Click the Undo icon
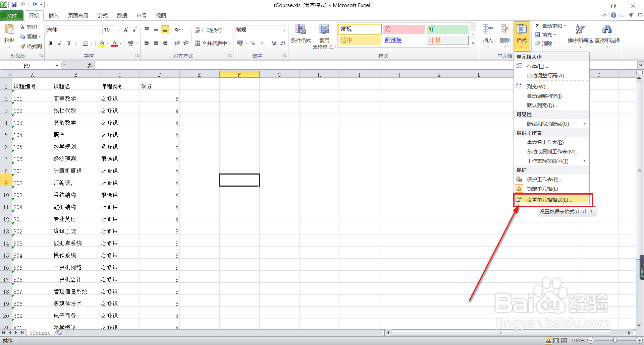Screen dimensions: 644x345 tap(23, 5)
